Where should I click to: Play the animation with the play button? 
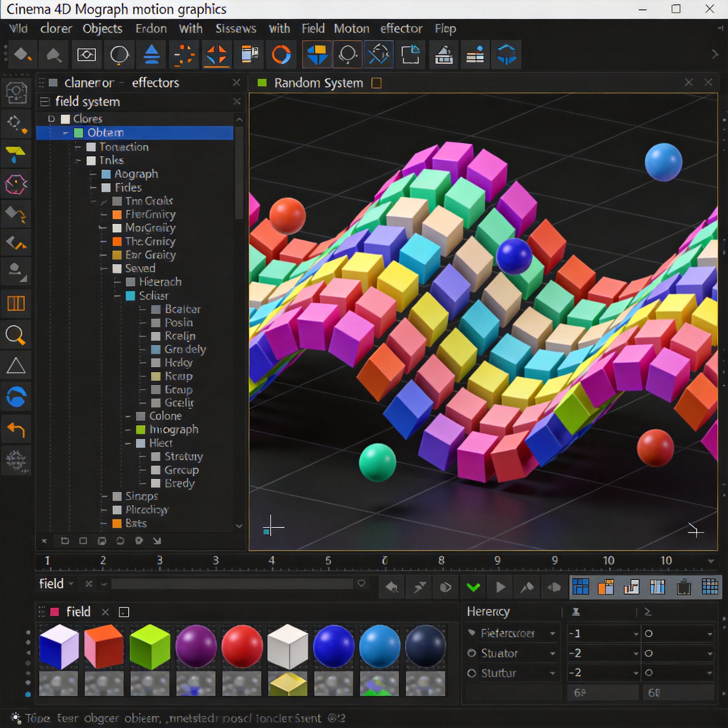click(500, 587)
